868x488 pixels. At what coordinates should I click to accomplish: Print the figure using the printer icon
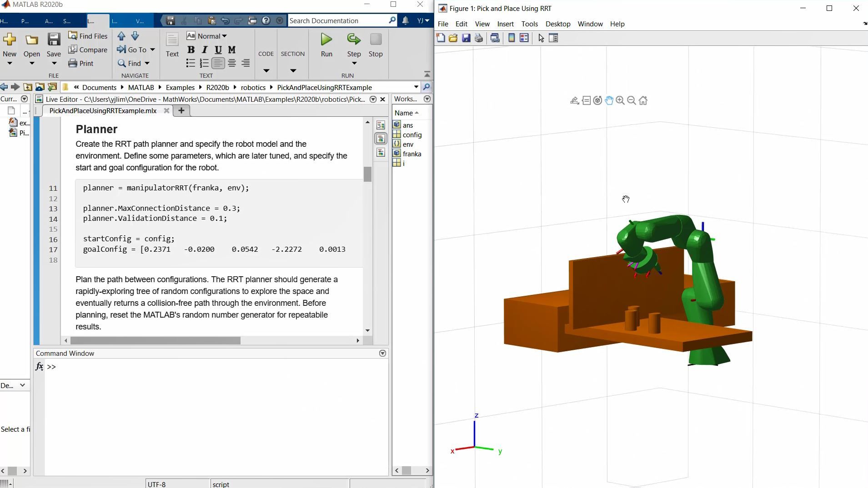479,38
